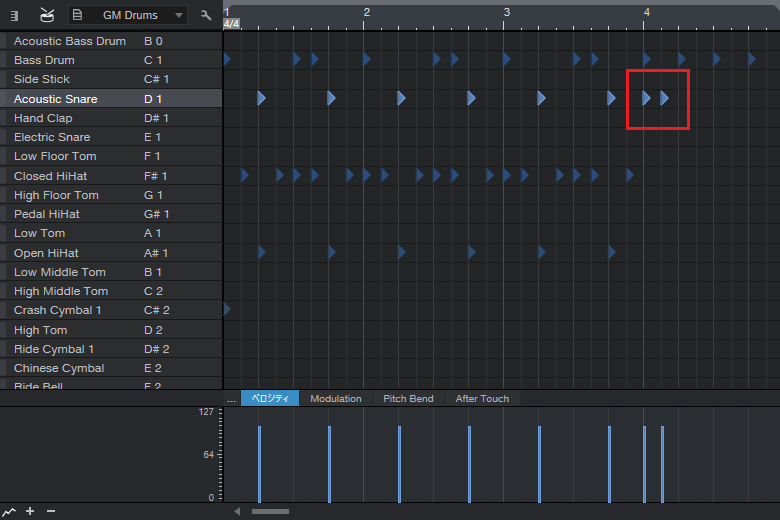Add a lane with the plus icon
780x520 pixels.
30,511
